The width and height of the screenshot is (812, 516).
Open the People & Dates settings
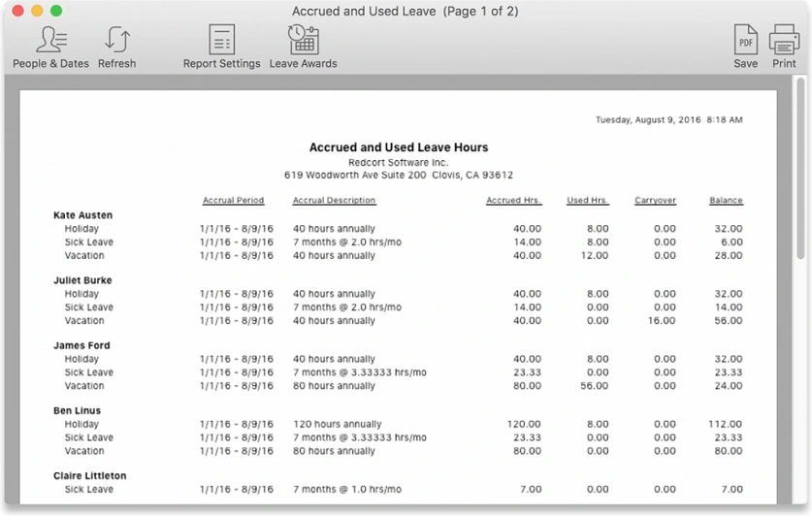[50, 47]
